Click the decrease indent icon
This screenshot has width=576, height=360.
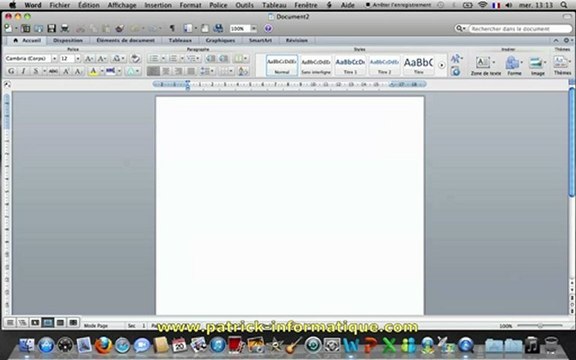coord(210,58)
